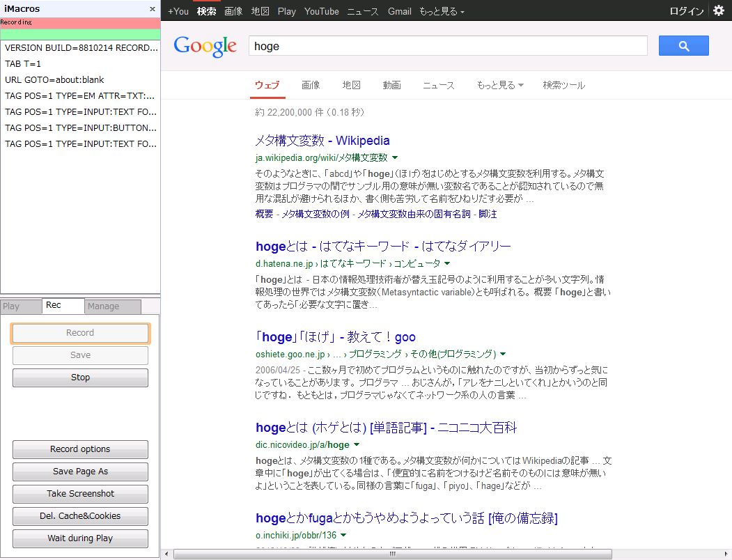This screenshot has width=732, height=560.
Task: Switch to the 地図 search tab
Action: (x=351, y=85)
